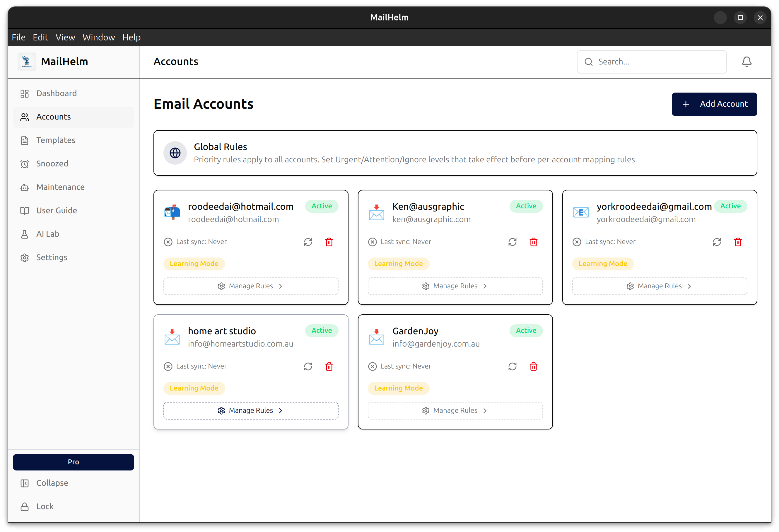779x532 pixels.
Task: Sync the GardenJoy account
Action: point(512,366)
